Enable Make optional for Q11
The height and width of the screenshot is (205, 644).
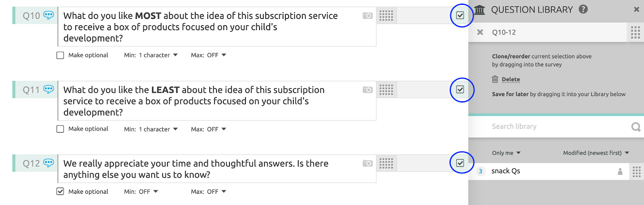click(60, 129)
